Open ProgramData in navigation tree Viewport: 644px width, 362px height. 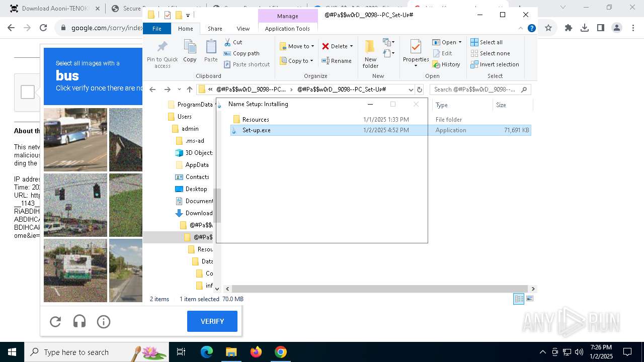click(190, 105)
